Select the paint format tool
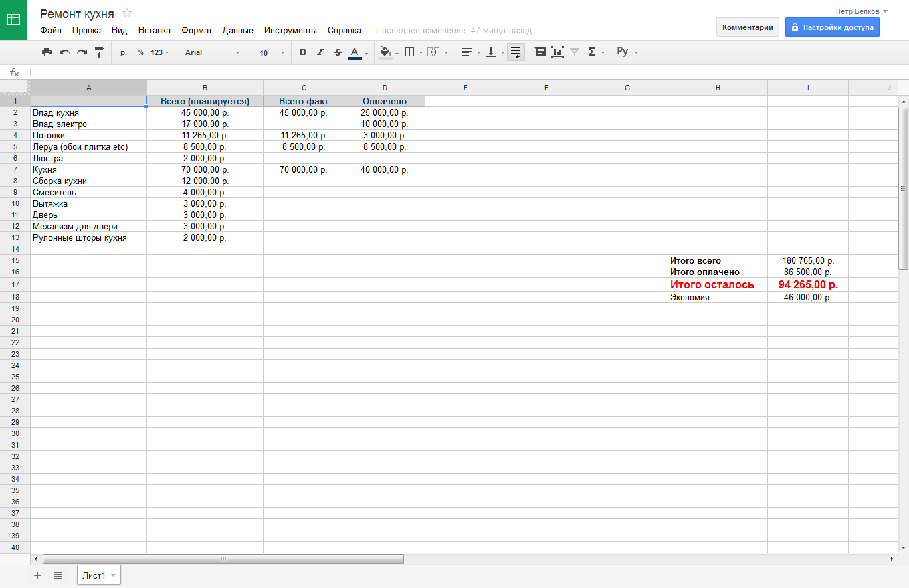 [x=100, y=52]
